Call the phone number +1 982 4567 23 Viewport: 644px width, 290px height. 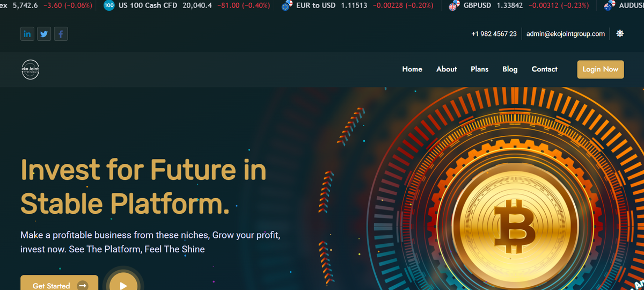click(x=494, y=34)
